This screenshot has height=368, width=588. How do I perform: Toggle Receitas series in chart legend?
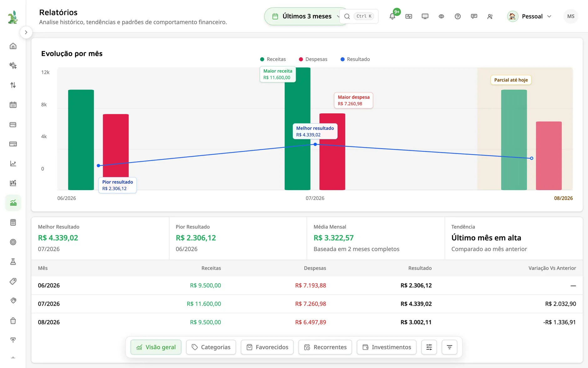coord(273,59)
